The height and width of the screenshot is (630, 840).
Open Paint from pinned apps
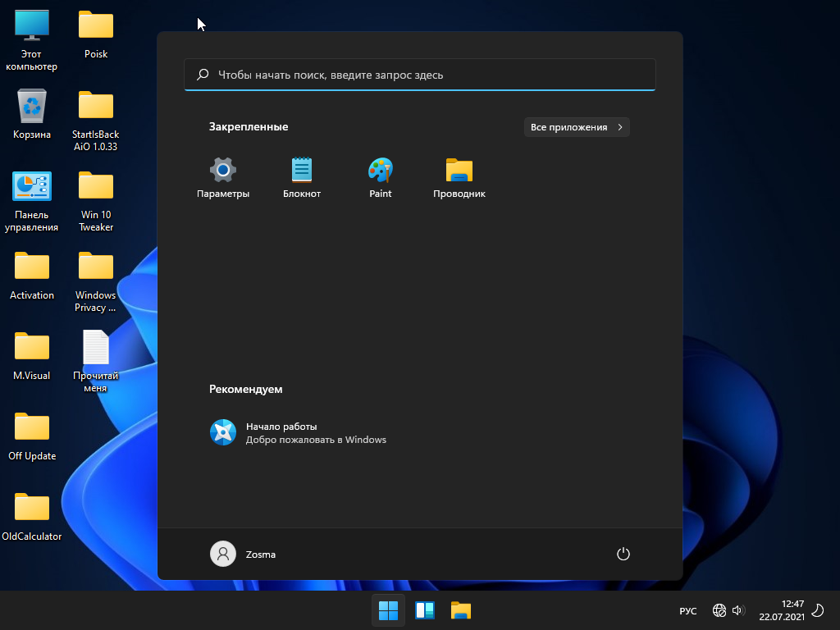click(x=381, y=171)
